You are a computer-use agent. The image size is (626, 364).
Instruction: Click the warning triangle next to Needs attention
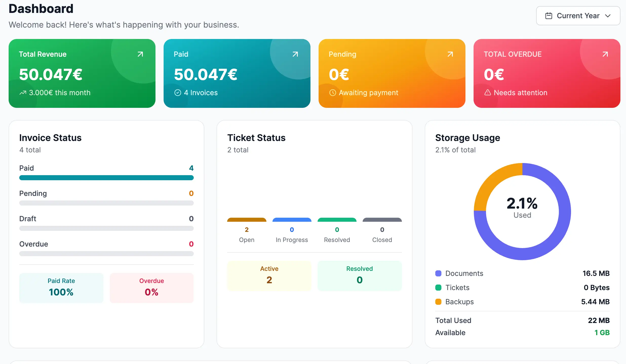pyautogui.click(x=487, y=93)
